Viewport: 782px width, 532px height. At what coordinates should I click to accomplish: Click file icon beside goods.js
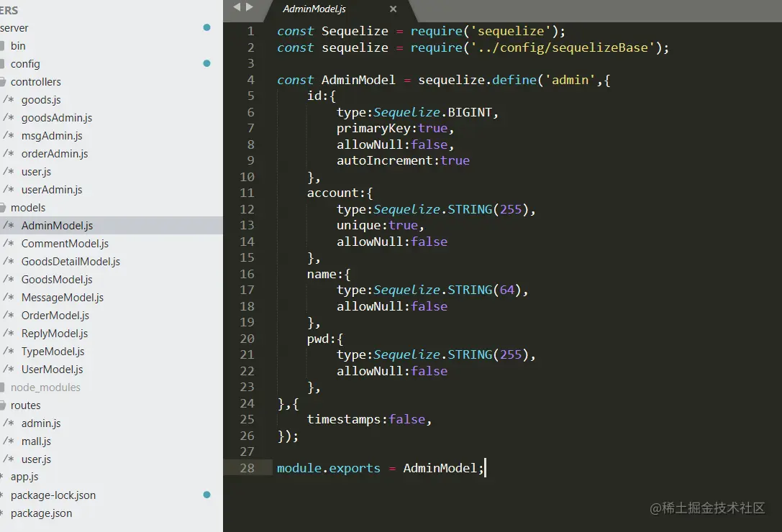click(x=9, y=99)
